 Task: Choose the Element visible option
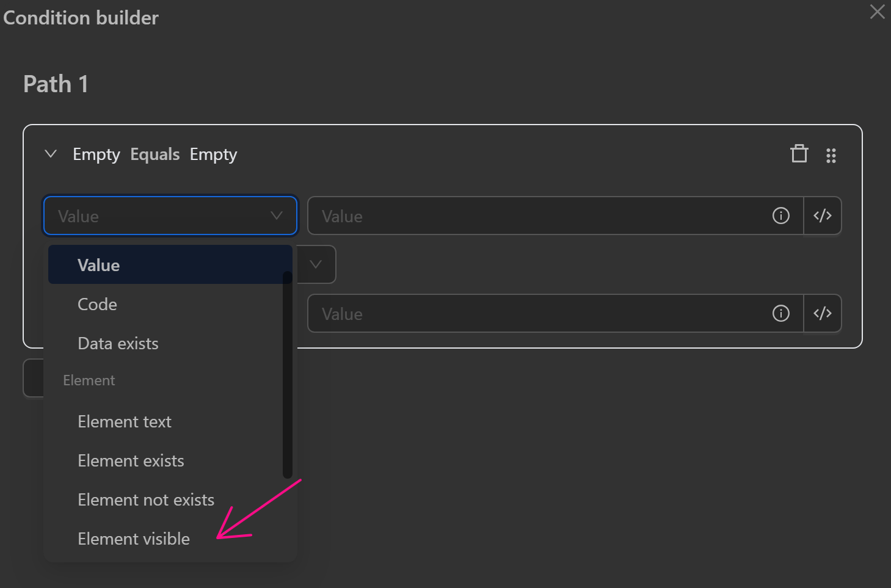[134, 539]
